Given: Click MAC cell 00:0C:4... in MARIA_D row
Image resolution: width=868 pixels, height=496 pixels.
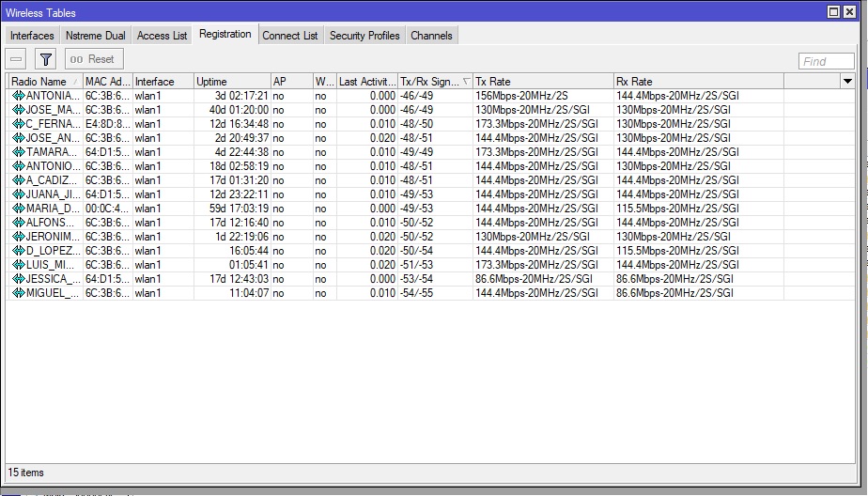Looking at the screenshot, I should click(x=107, y=209).
